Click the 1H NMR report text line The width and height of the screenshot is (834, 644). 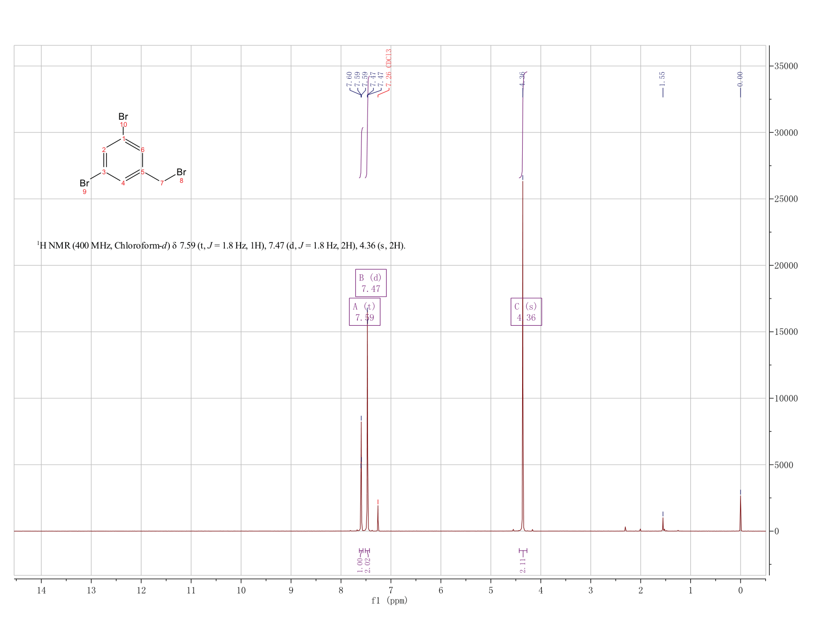coord(221,246)
